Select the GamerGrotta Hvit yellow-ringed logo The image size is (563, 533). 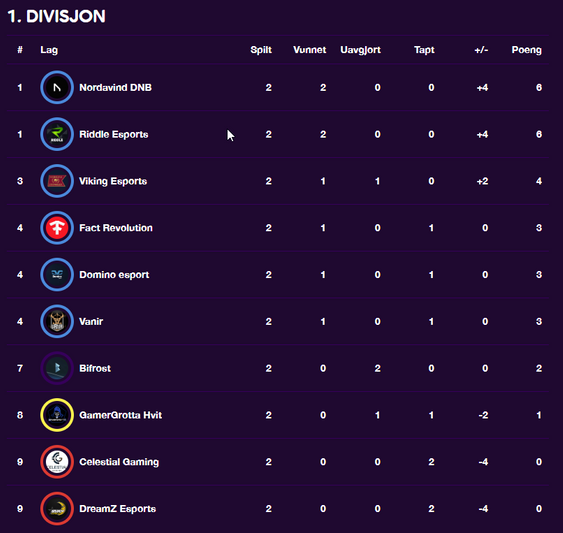(57, 415)
